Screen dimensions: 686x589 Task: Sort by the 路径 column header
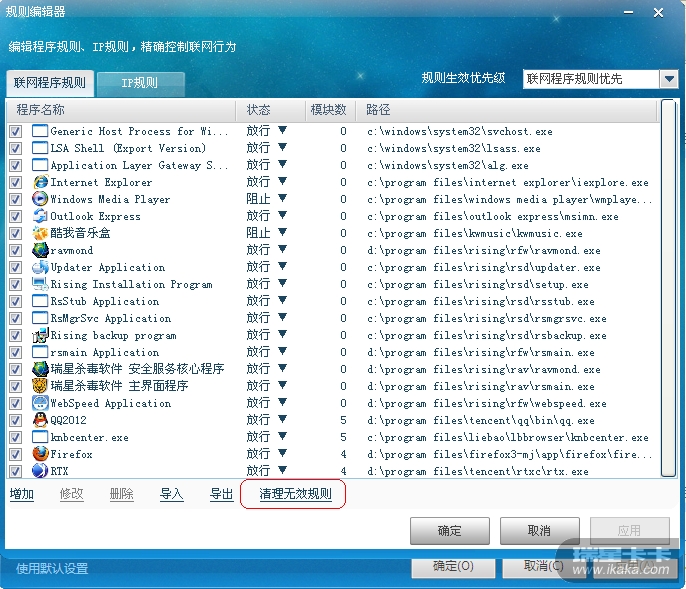[506, 110]
